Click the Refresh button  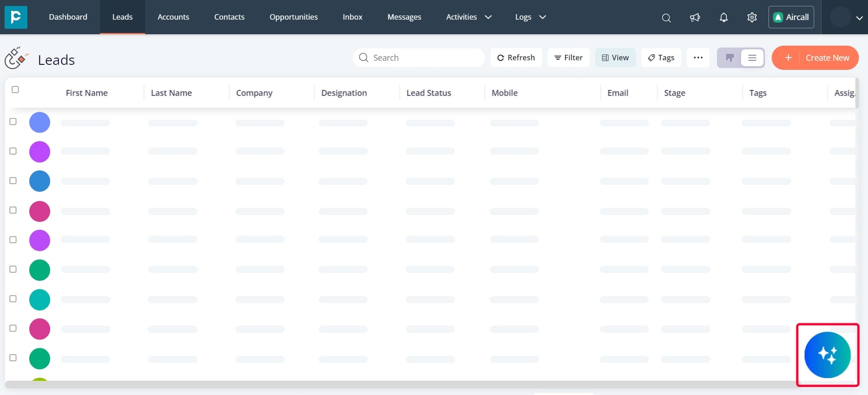tap(516, 58)
